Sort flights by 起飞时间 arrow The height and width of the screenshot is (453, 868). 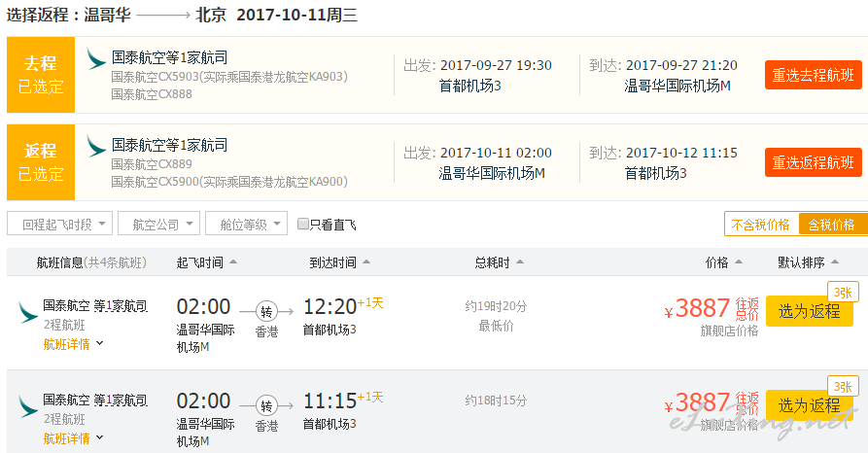(x=233, y=261)
